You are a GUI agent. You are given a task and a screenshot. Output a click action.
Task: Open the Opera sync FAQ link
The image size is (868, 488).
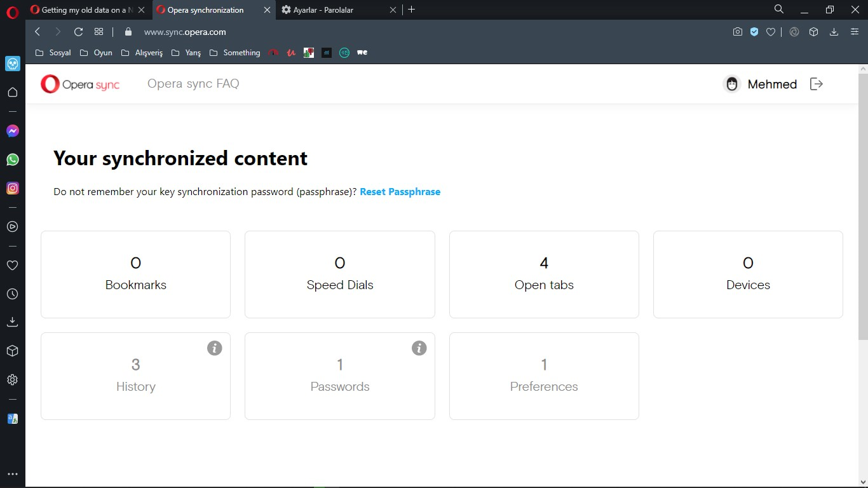pos(193,84)
